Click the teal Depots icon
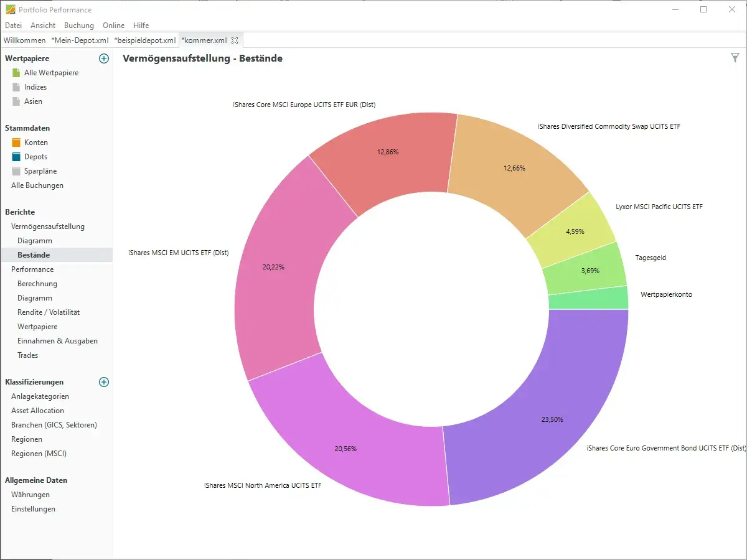Image resolution: width=747 pixels, height=560 pixels. point(16,157)
